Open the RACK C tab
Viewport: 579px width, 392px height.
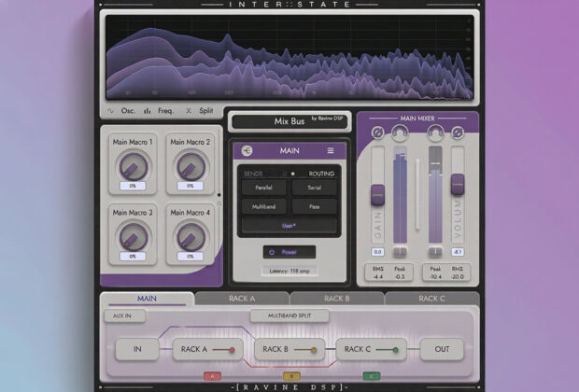point(431,299)
